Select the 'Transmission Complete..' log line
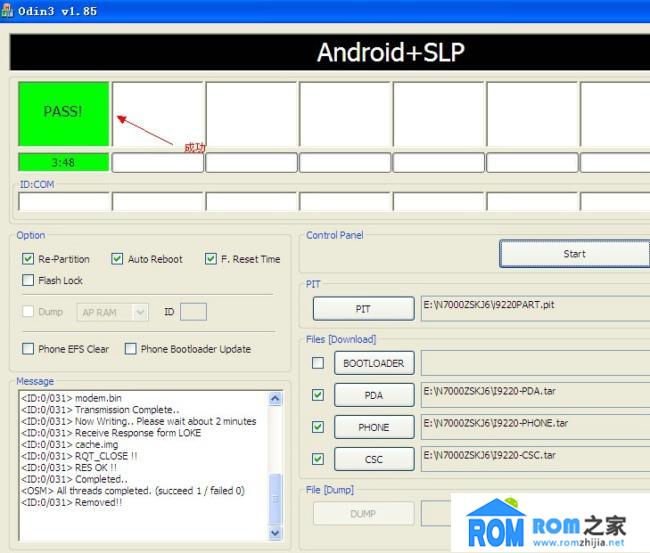650x553 pixels. tap(100, 410)
